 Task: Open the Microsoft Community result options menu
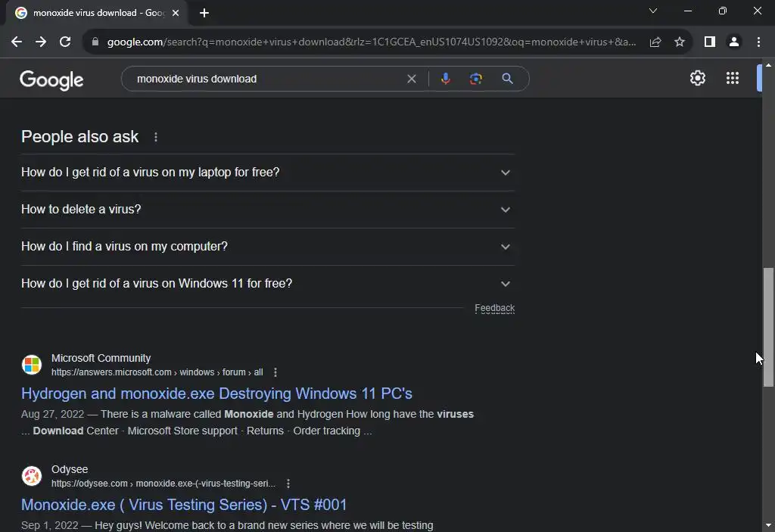click(x=275, y=372)
